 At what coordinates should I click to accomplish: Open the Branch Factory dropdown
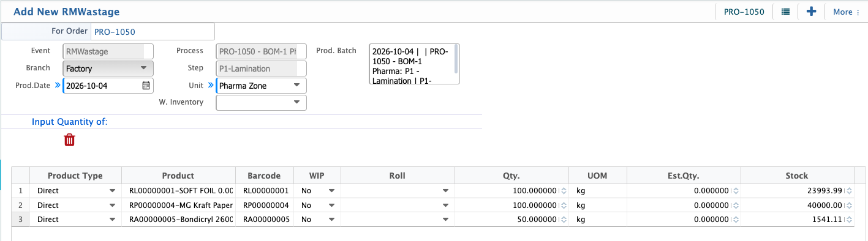coord(108,69)
